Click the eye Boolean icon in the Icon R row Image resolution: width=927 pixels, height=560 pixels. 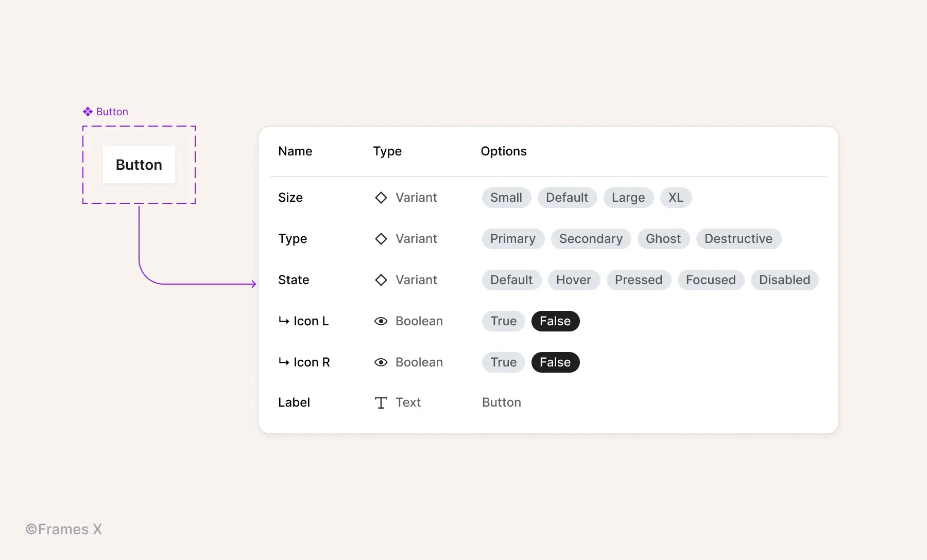point(381,362)
